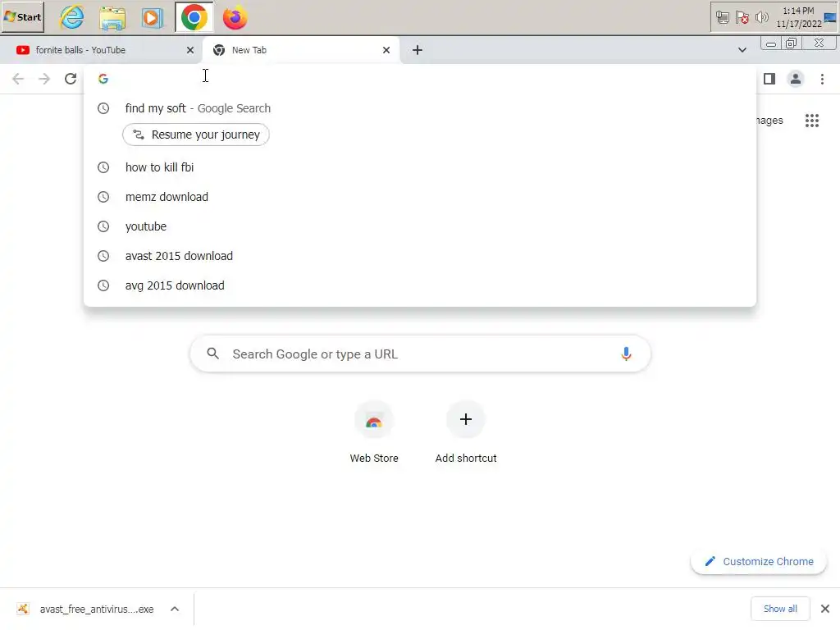Open the network tray icon
The image size is (840, 630).
pyautogui.click(x=723, y=18)
